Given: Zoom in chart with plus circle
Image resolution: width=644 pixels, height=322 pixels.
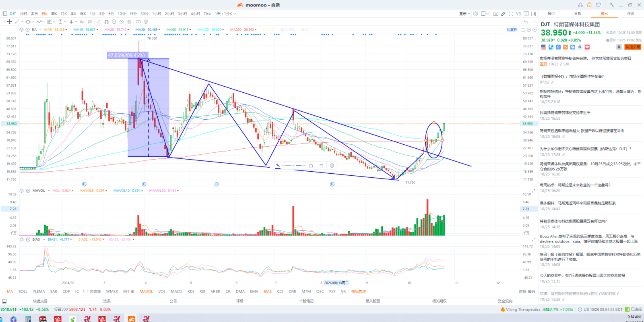Looking at the screenshot, I should tap(535, 30).
